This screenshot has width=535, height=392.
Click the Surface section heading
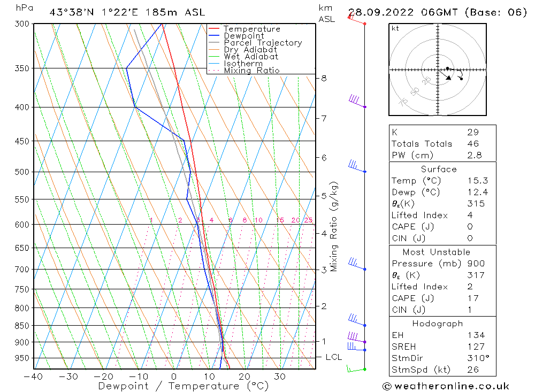(x=439, y=169)
